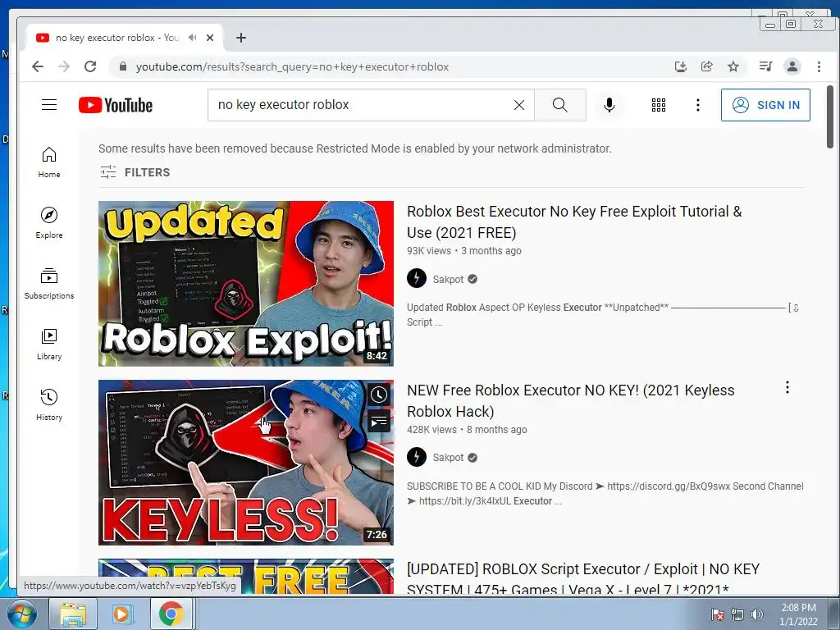Submit search with the magnifier button
This screenshot has width=840, height=630.
559,105
